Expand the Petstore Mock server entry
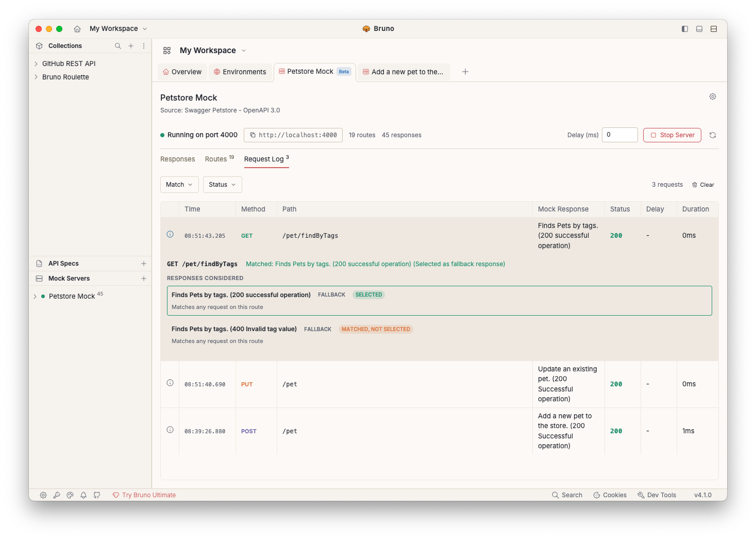This screenshot has height=539, width=756. click(x=35, y=297)
